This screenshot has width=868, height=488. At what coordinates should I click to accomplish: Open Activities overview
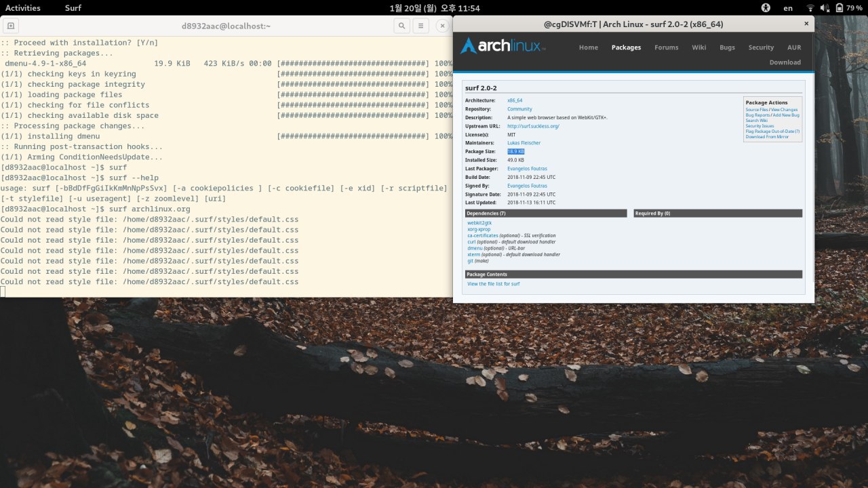coord(23,8)
